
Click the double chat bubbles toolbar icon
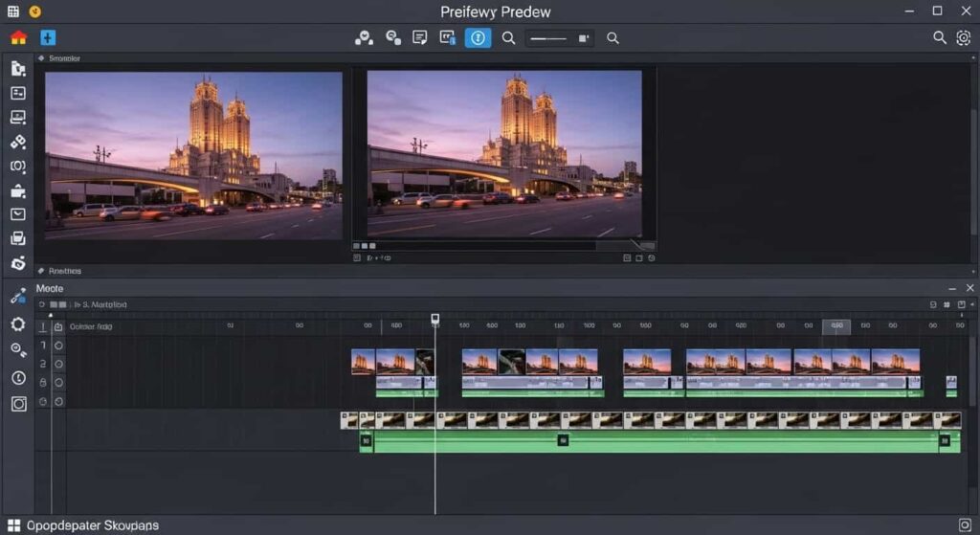pyautogui.click(x=393, y=38)
